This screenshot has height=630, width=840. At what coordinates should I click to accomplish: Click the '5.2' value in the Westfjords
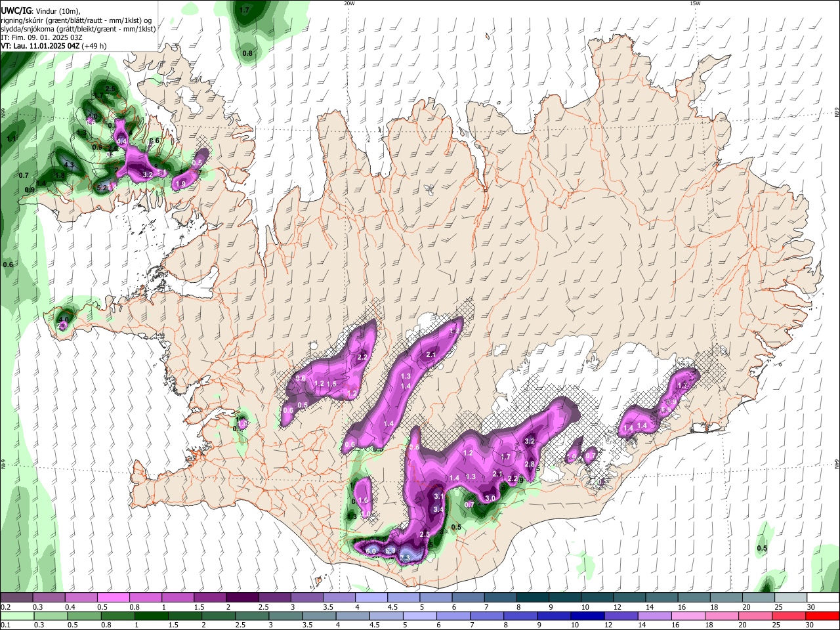(x=102, y=188)
